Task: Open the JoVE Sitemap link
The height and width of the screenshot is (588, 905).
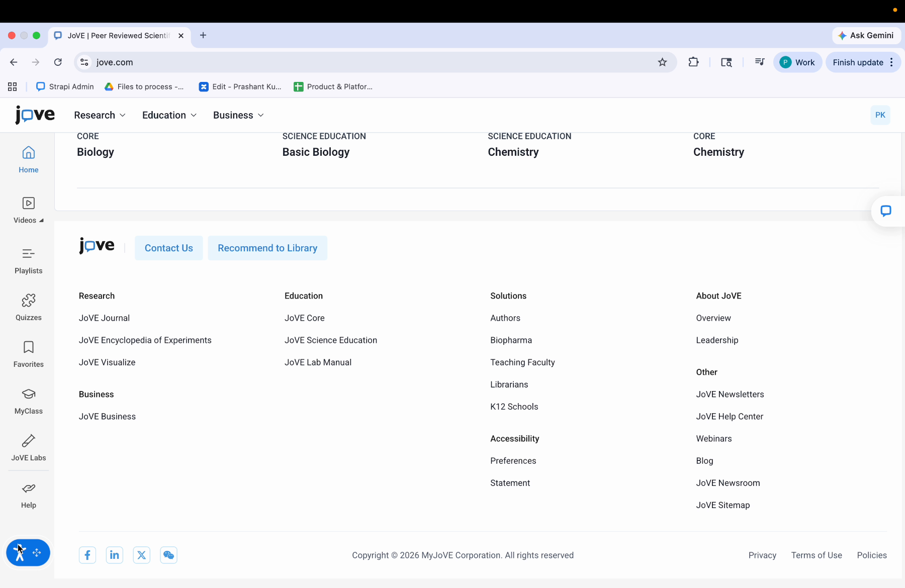Action: (723, 505)
